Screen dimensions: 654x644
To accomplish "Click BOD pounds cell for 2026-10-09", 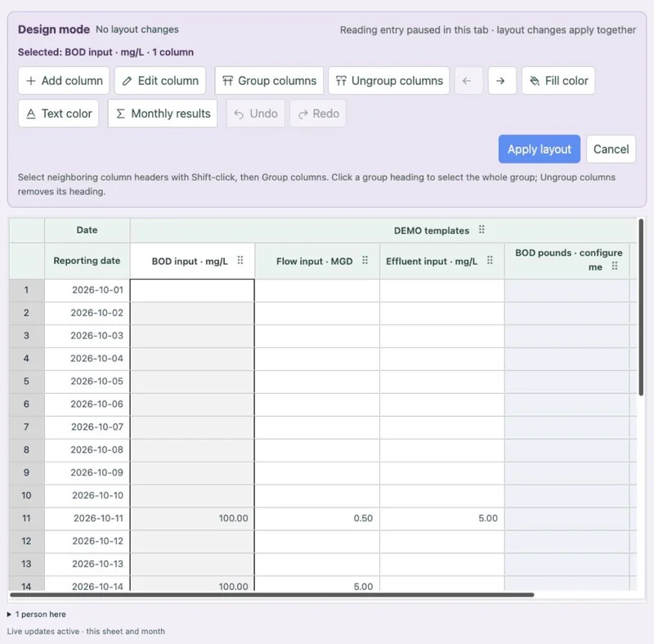I will (567, 472).
